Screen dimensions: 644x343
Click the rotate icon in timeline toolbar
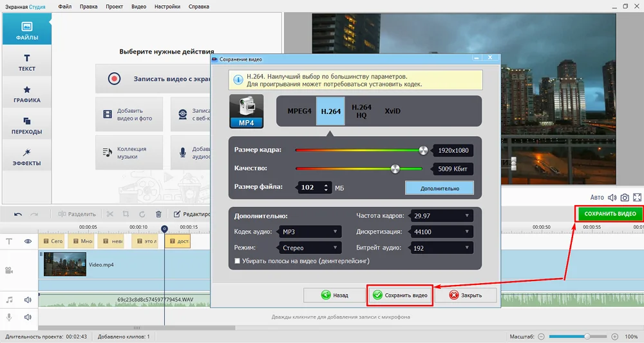[x=142, y=214]
